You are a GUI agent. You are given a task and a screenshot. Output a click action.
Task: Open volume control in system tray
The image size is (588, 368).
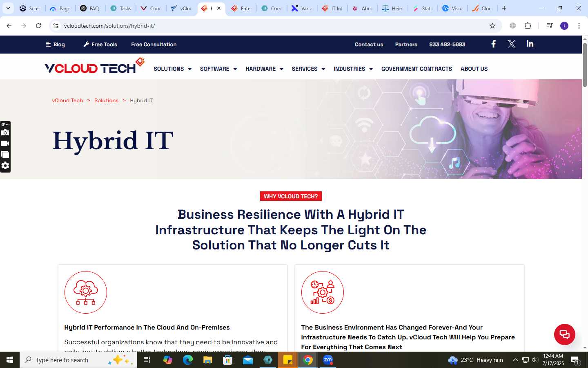(x=535, y=360)
